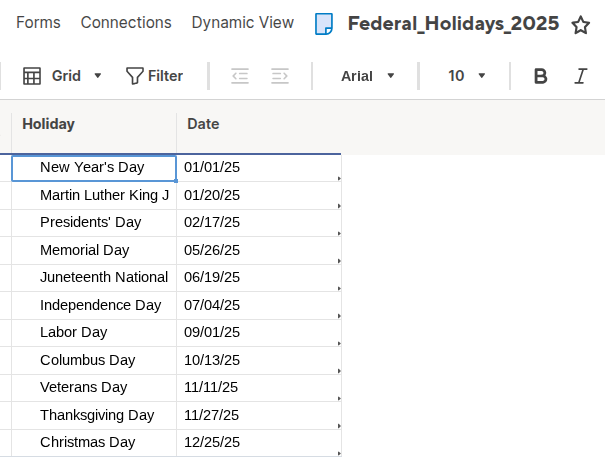This screenshot has height=457, width=605.
Task: Click the outdent icon in toolbar
Action: coord(240,76)
